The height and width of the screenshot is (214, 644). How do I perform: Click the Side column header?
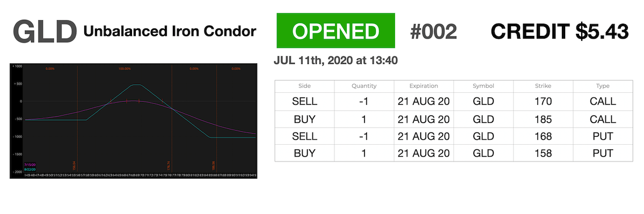[304, 86]
